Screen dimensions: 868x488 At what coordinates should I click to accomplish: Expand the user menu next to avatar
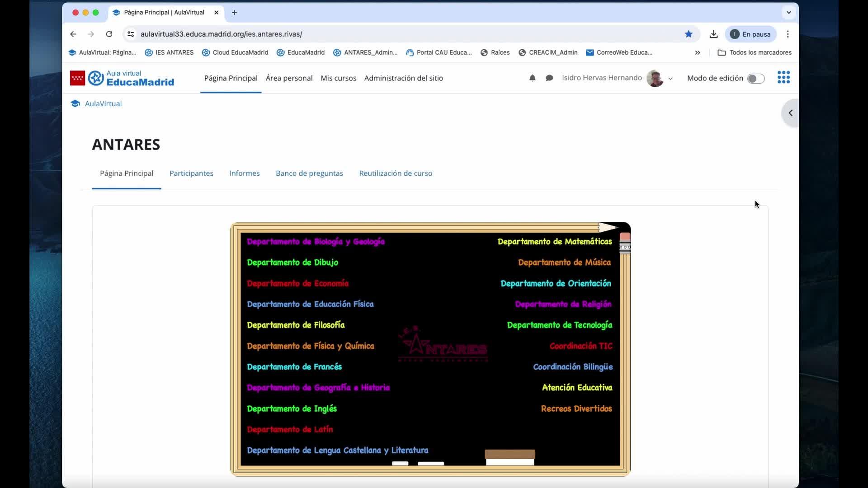pos(670,79)
